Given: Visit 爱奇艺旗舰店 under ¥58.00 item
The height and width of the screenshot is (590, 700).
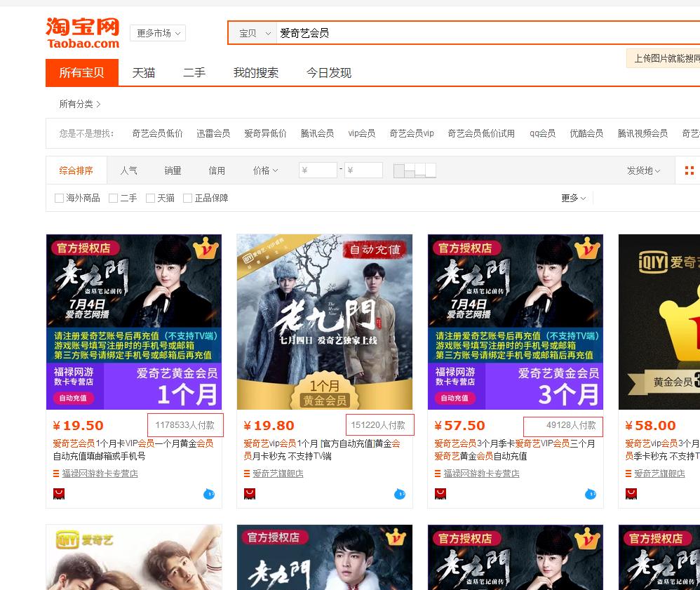Looking at the screenshot, I should [x=659, y=474].
